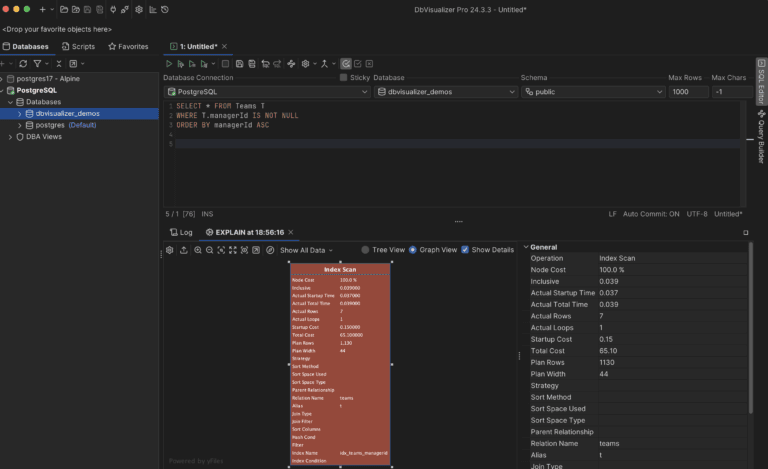The height and width of the screenshot is (469, 768).
Task: Click the Export icon in explain toolbar
Action: coord(184,250)
